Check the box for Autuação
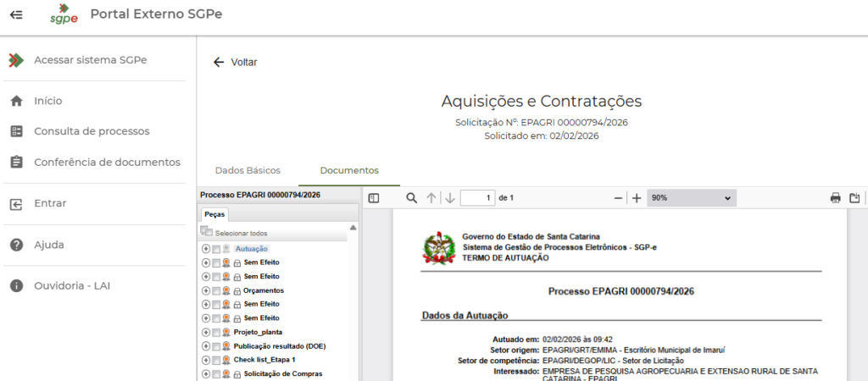868x381 pixels. [x=216, y=249]
